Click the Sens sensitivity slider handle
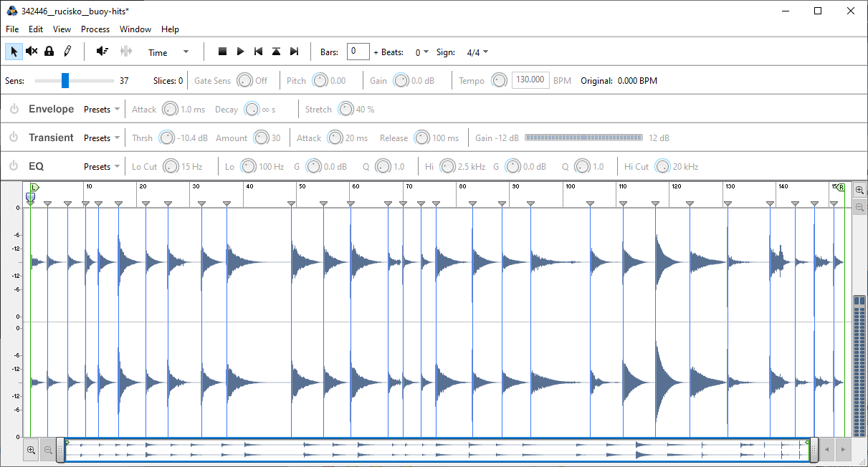The width and height of the screenshot is (868, 467). (65, 80)
